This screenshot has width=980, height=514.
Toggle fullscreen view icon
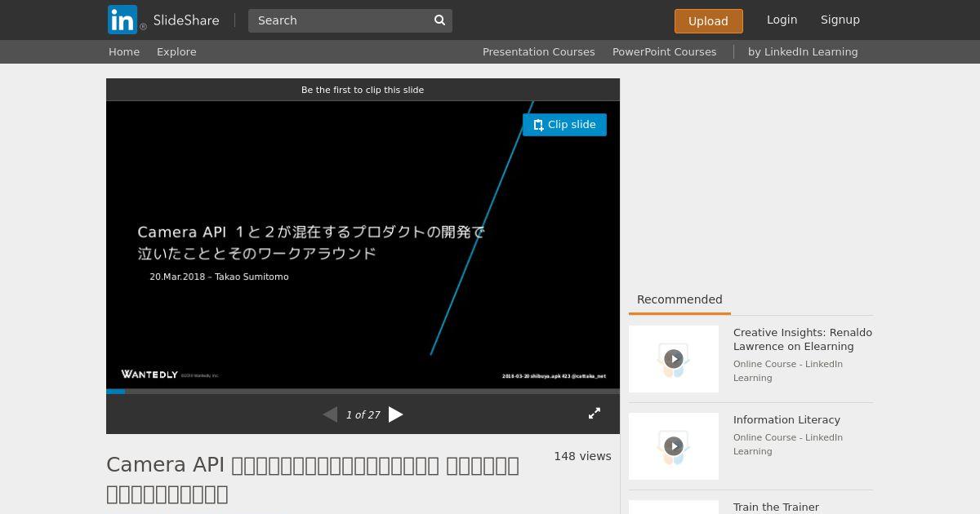[x=595, y=414]
